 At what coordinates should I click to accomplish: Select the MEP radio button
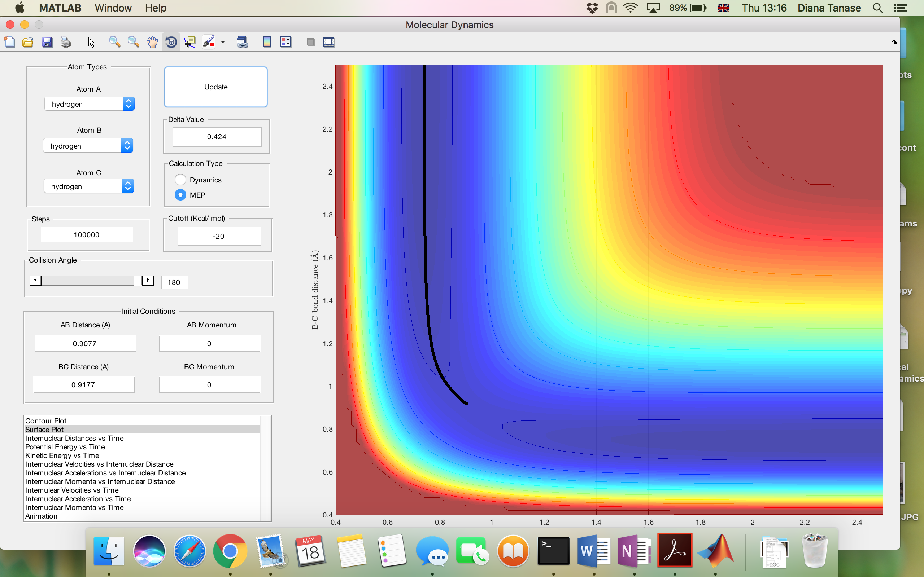[x=180, y=195]
